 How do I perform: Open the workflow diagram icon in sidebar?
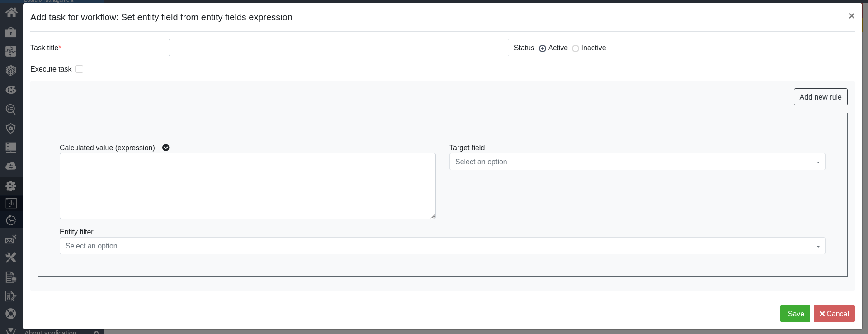[11, 203]
